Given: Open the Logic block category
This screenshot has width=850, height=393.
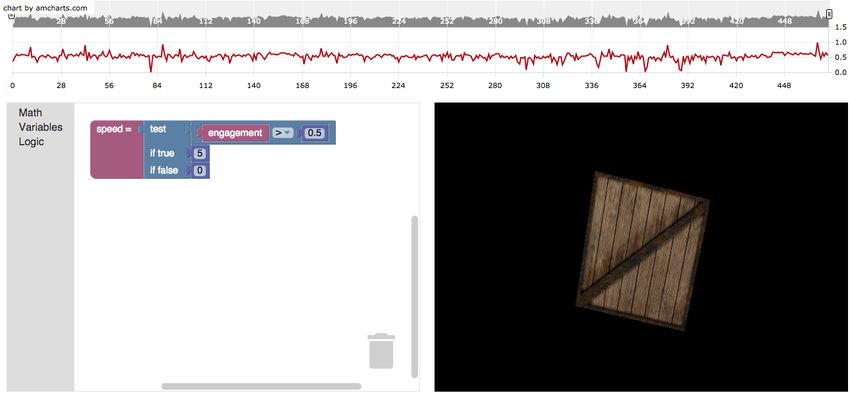Looking at the screenshot, I should point(31,142).
